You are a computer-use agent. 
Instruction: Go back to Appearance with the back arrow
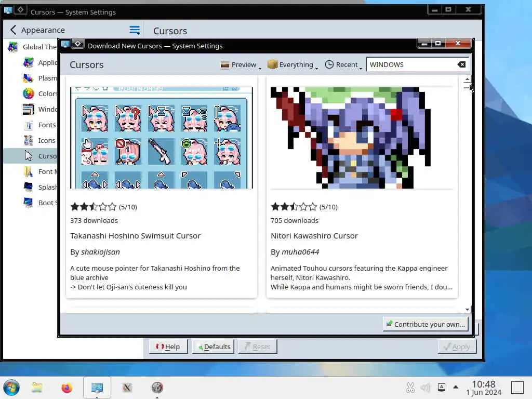(x=13, y=30)
